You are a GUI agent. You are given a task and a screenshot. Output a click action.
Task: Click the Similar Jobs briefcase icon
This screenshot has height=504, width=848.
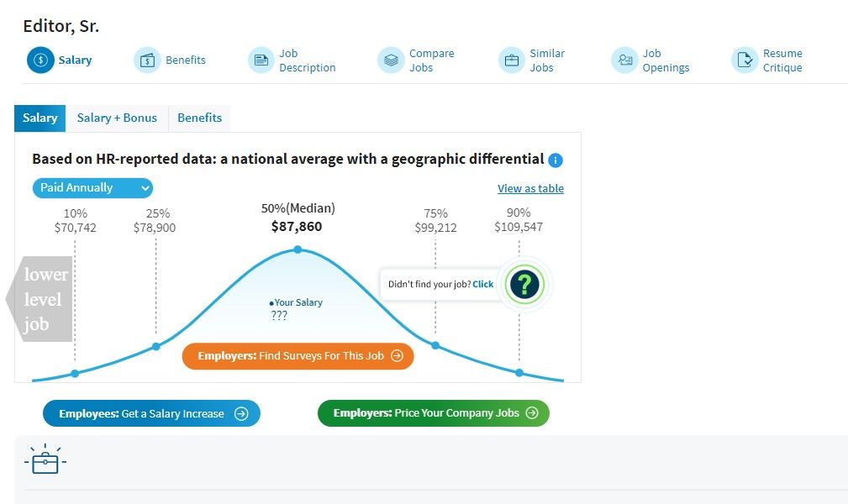click(x=511, y=60)
